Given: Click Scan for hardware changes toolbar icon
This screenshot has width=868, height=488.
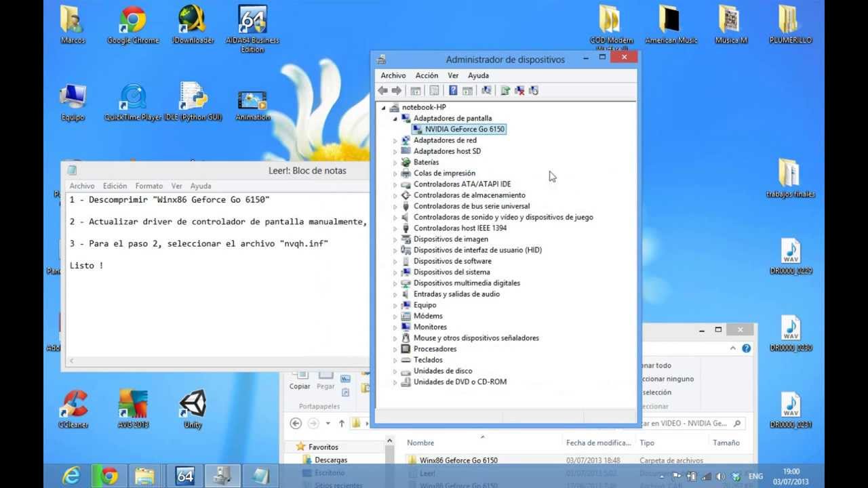Looking at the screenshot, I should pos(486,90).
